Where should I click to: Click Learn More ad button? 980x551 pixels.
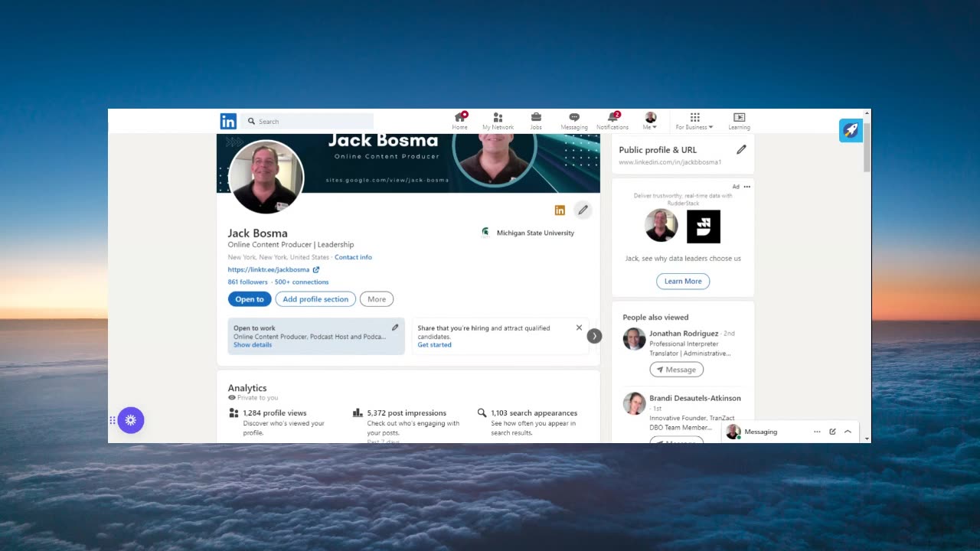point(683,282)
